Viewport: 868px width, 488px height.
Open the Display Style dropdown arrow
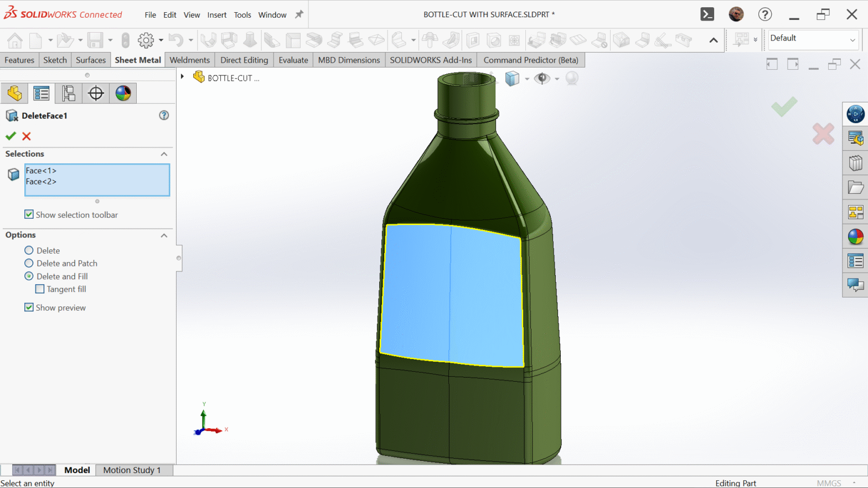(527, 79)
